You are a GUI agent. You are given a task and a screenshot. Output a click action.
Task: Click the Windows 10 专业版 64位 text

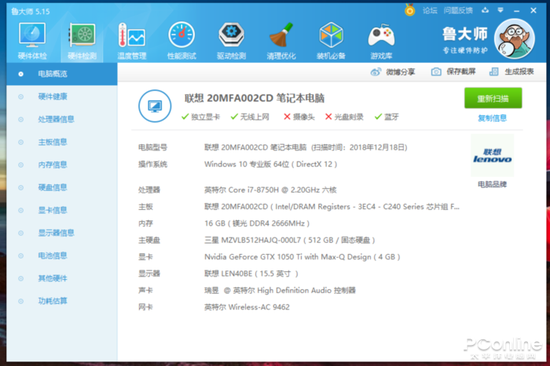click(271, 164)
